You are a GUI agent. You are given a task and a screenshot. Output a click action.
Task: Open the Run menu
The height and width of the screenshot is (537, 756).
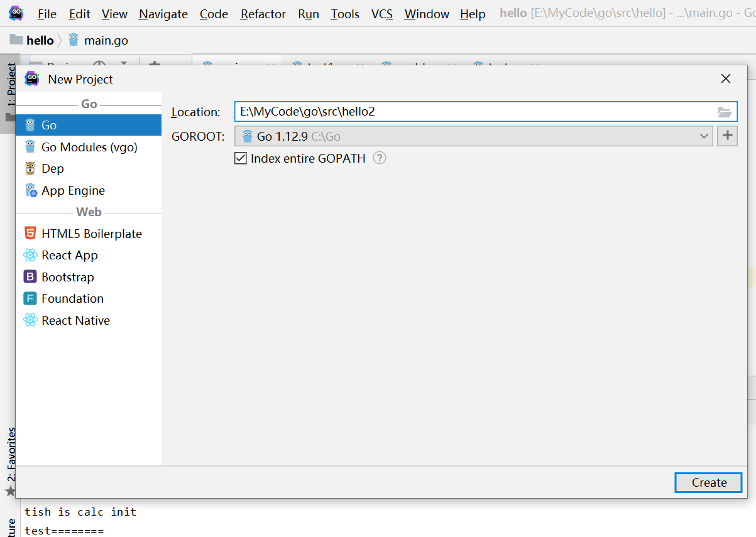pyautogui.click(x=309, y=14)
